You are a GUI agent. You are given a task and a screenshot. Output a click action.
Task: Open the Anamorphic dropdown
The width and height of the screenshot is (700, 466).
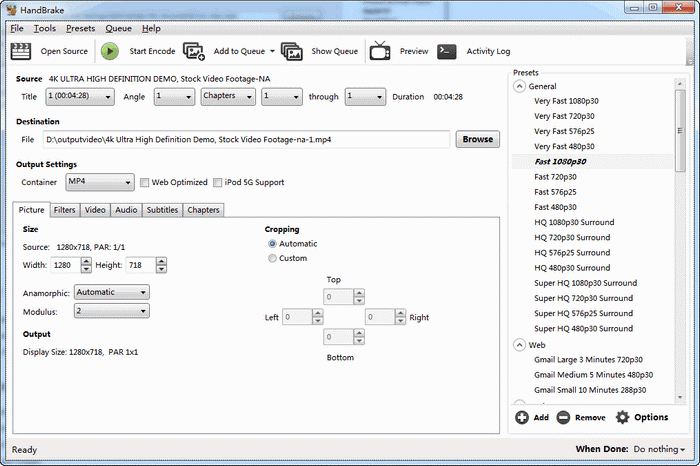click(x=112, y=292)
